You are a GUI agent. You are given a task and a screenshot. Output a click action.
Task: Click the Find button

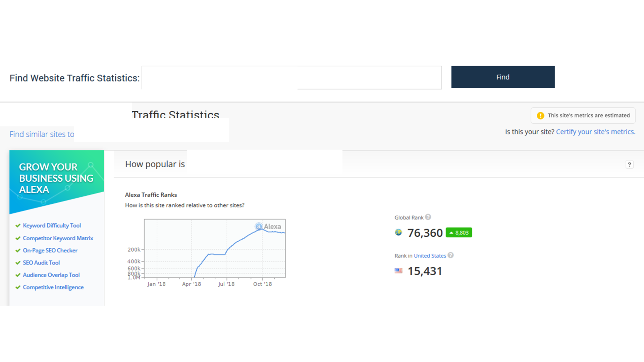pyautogui.click(x=502, y=77)
